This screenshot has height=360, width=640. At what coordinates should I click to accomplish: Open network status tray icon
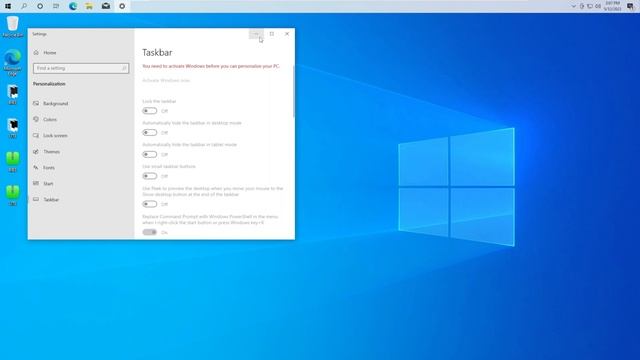[x=590, y=6]
